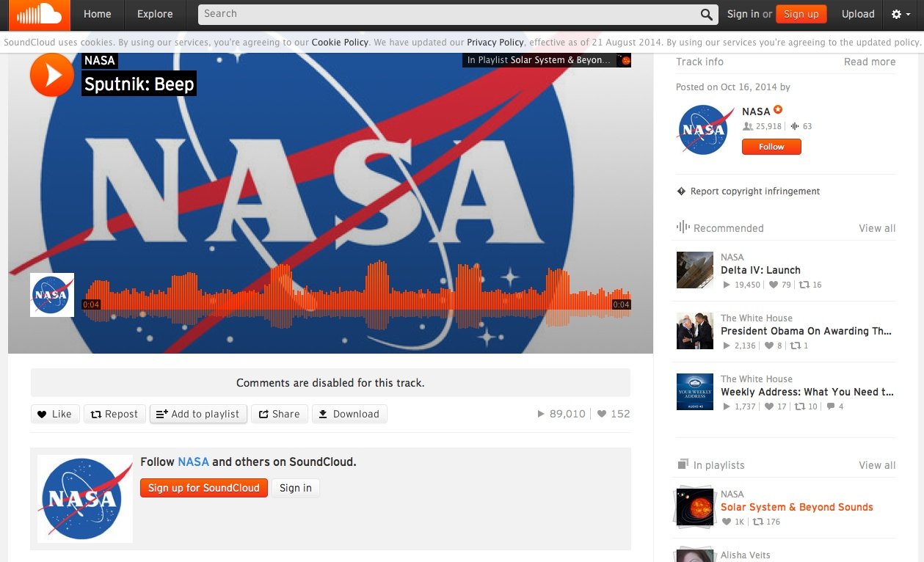Open Delta IV: Launch thumbnail
Screen dimensions: 924x562
694,270
